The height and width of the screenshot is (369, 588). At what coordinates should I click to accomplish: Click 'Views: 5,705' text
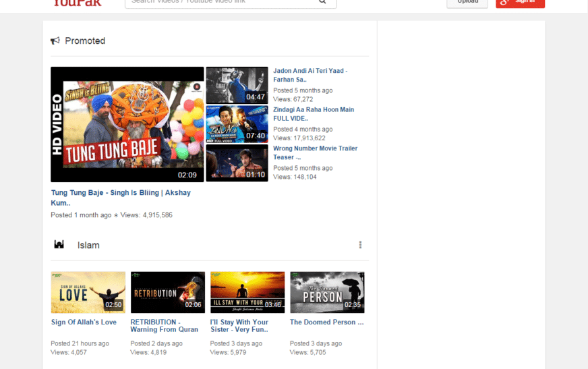(308, 353)
